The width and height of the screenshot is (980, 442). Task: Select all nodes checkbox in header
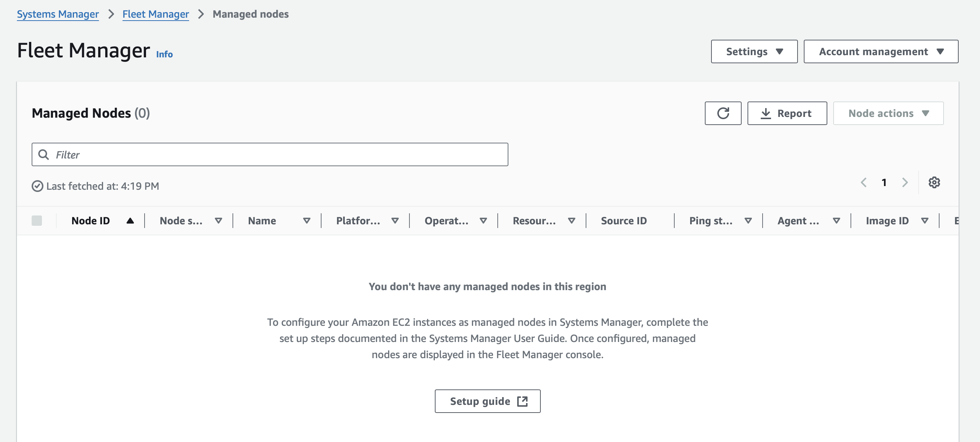[37, 221]
